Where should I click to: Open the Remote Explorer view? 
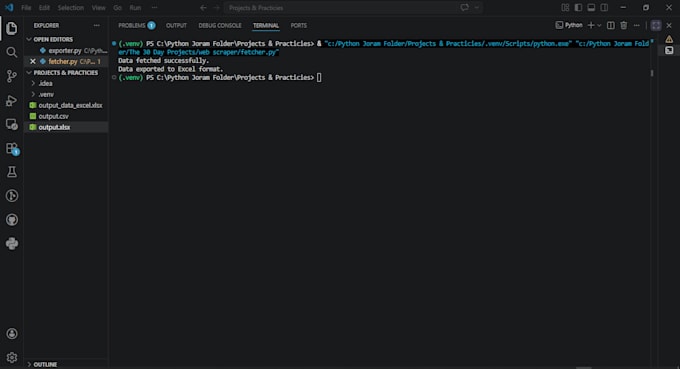pyautogui.click(x=12, y=124)
